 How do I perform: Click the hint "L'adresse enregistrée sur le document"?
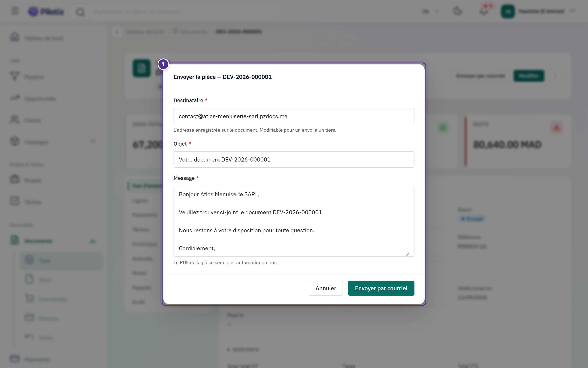(x=216, y=130)
